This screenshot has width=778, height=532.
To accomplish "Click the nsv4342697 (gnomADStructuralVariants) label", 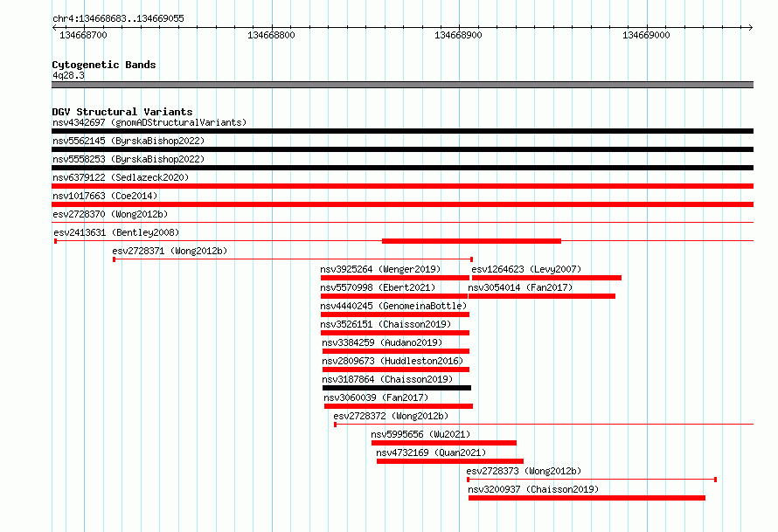I will tap(149, 122).
